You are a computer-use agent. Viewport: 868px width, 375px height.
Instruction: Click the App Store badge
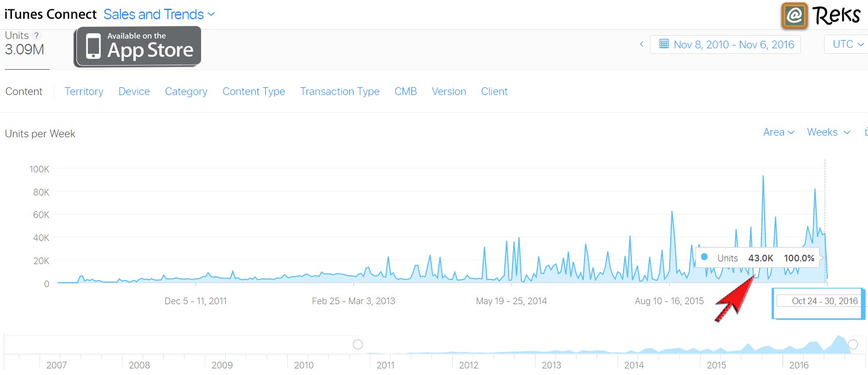(137, 47)
